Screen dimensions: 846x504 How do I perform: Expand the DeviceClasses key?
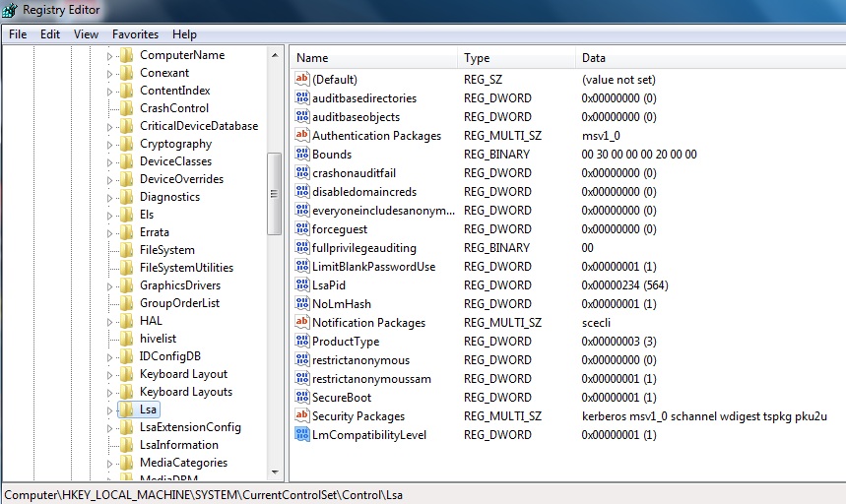point(109,162)
